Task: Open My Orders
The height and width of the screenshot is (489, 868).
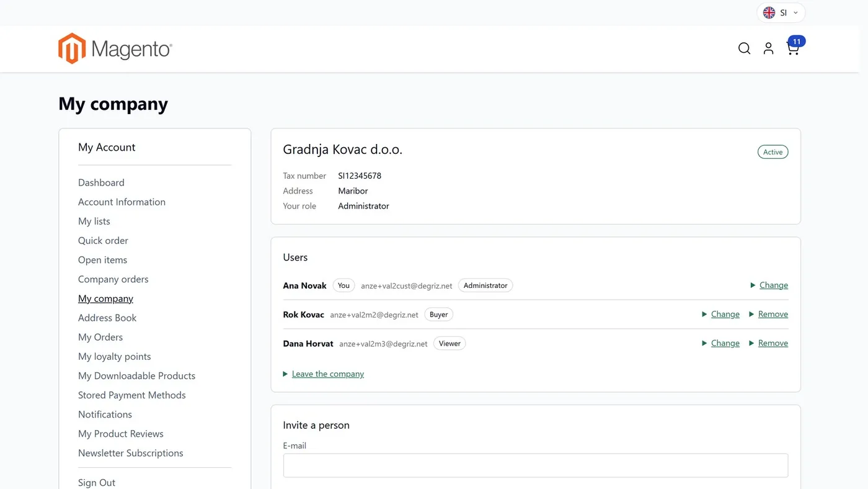Action: pos(100,337)
